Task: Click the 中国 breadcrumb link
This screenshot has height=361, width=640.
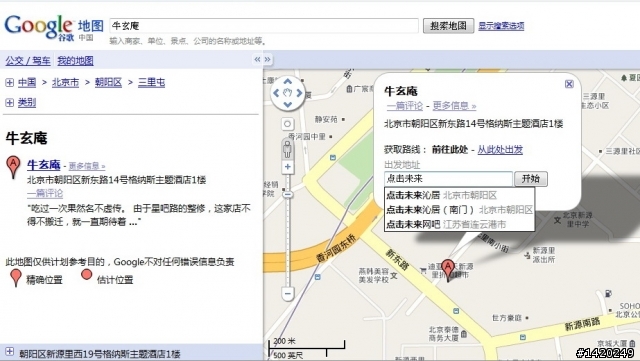Action: click(x=27, y=82)
